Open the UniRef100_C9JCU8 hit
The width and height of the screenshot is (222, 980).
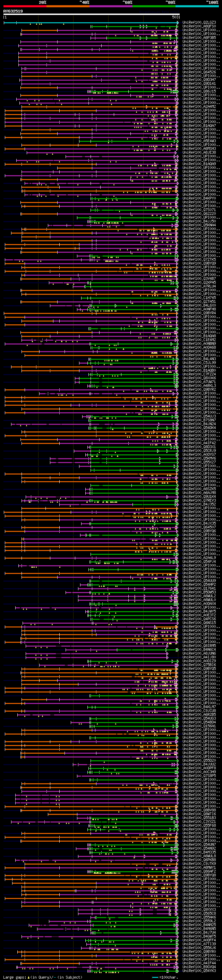pyautogui.click(x=199, y=711)
